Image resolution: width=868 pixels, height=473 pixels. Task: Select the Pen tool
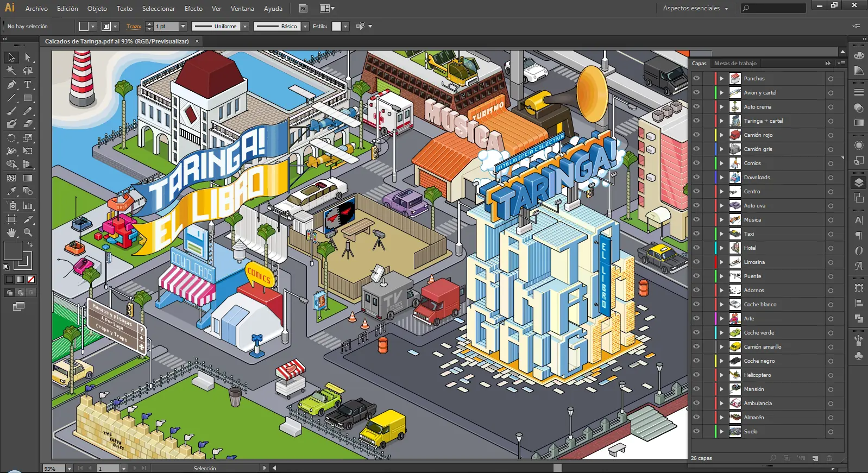tap(11, 85)
